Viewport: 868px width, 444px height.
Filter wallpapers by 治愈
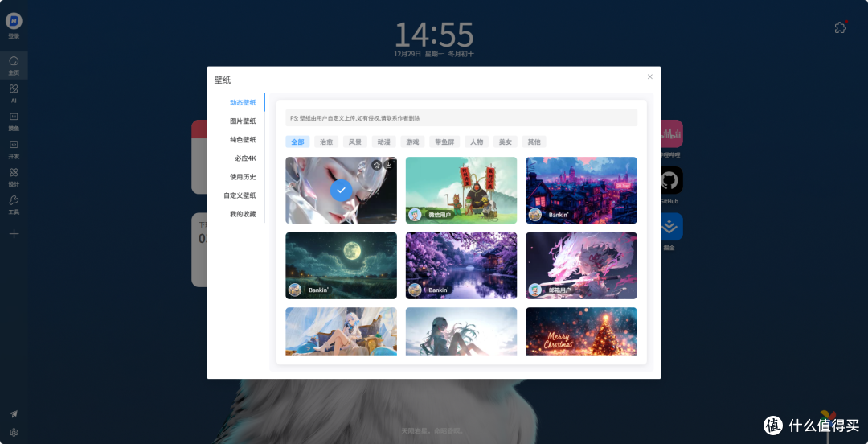(326, 142)
